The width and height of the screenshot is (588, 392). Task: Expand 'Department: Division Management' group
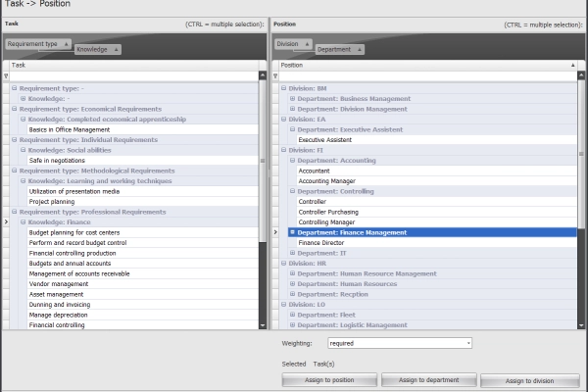(292, 109)
